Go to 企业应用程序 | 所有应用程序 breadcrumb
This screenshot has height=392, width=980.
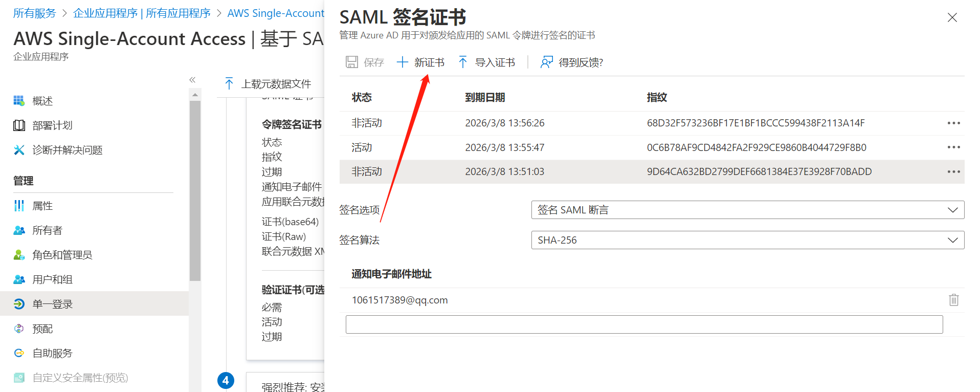point(142,13)
